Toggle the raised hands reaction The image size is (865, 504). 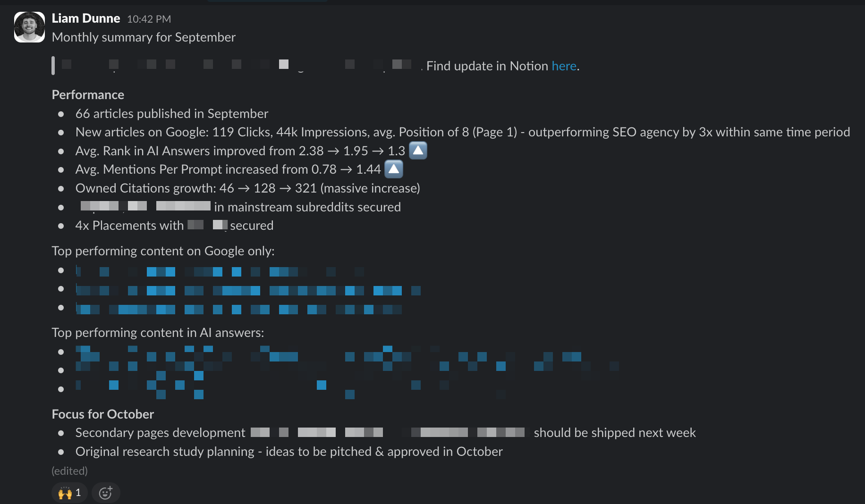click(x=69, y=493)
